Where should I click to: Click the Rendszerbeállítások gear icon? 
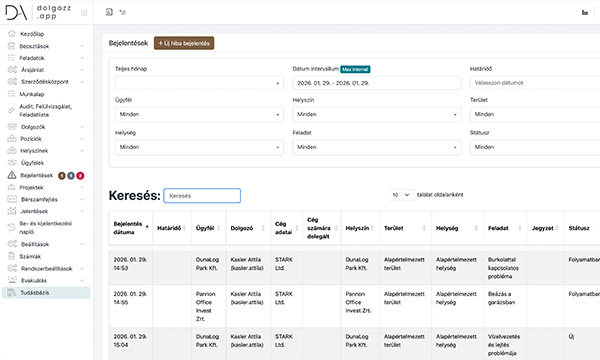tap(12, 268)
